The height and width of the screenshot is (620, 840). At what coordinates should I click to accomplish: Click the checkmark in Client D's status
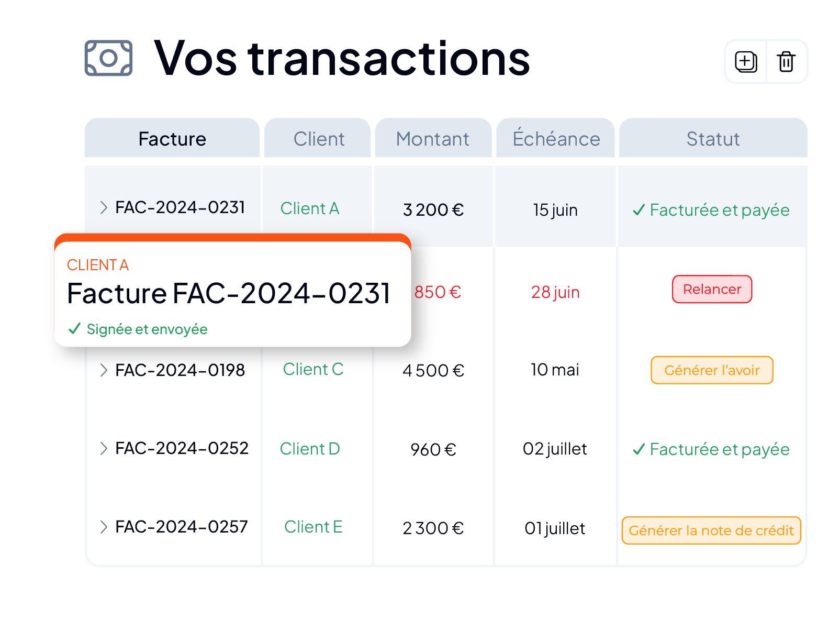(x=639, y=449)
